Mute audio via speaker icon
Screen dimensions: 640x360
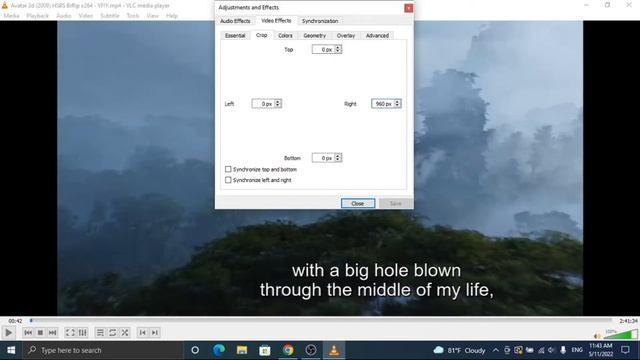(x=597, y=336)
